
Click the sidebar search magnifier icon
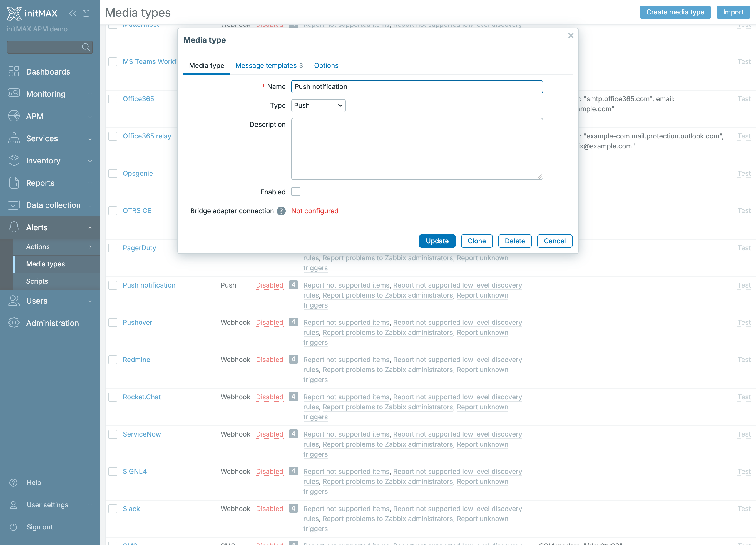[86, 47]
